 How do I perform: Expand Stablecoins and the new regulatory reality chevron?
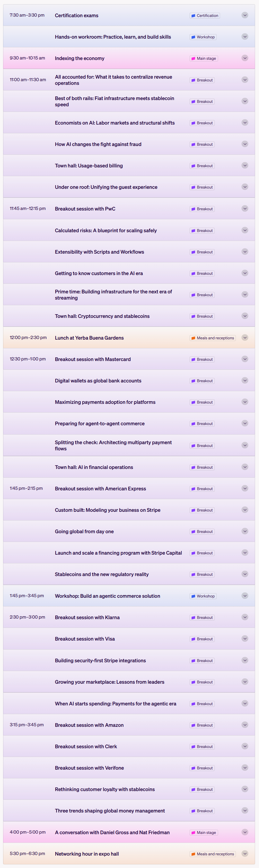click(245, 574)
